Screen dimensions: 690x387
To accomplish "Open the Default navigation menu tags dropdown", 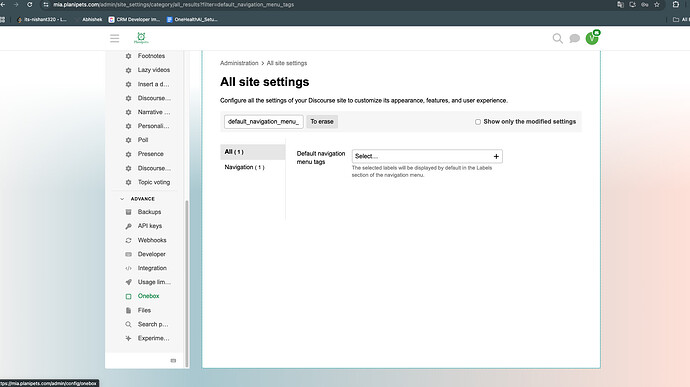I will tap(427, 156).
